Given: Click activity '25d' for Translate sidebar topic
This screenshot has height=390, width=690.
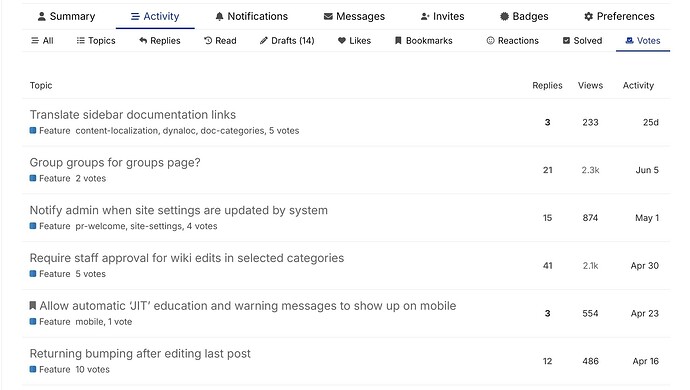Looking at the screenshot, I should [x=651, y=122].
